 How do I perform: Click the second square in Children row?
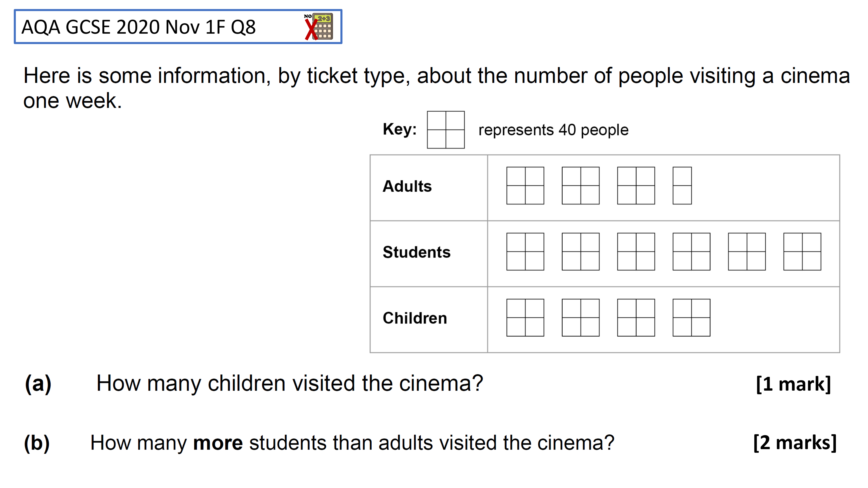tap(580, 318)
